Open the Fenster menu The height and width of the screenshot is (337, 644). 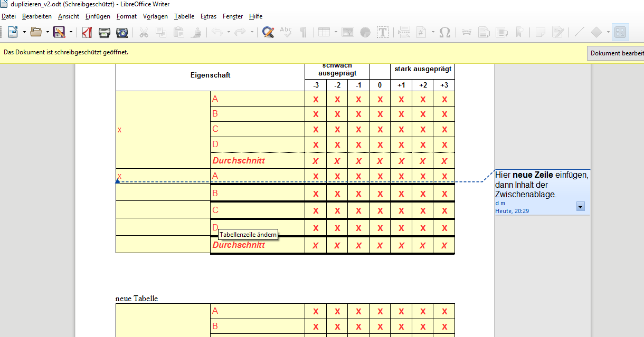[x=233, y=16]
